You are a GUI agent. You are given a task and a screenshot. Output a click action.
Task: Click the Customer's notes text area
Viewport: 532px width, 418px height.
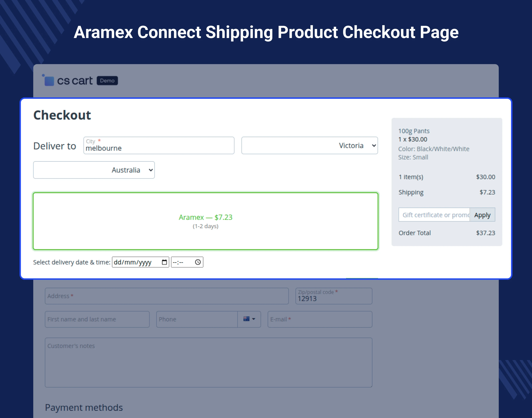tap(208, 362)
